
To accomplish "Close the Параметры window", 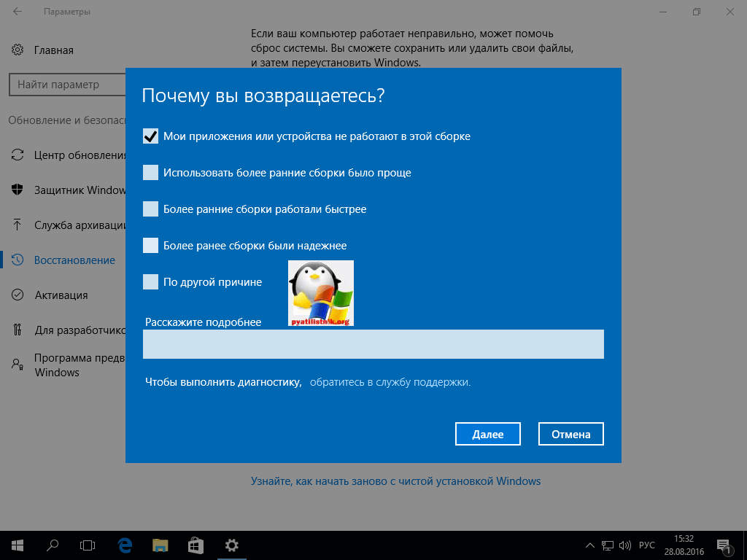I will pos(729,12).
